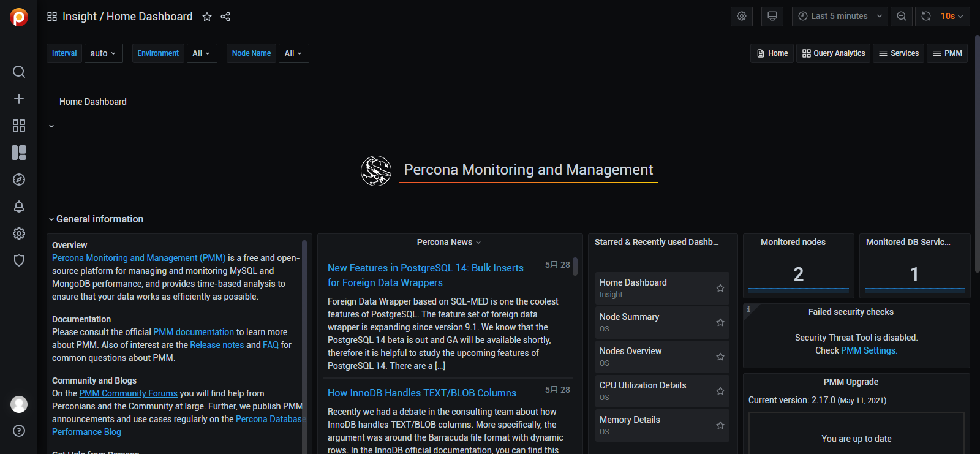
Task: Open the PMM Settings link
Action: click(869, 350)
